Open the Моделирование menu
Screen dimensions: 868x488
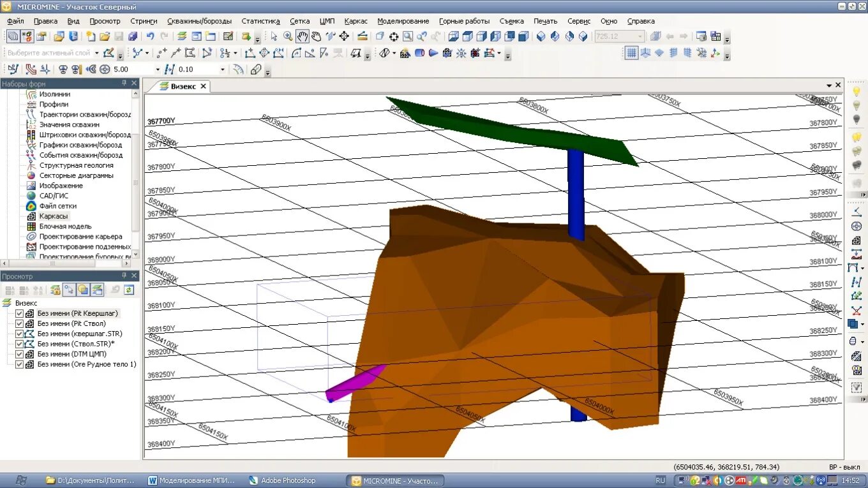point(403,21)
